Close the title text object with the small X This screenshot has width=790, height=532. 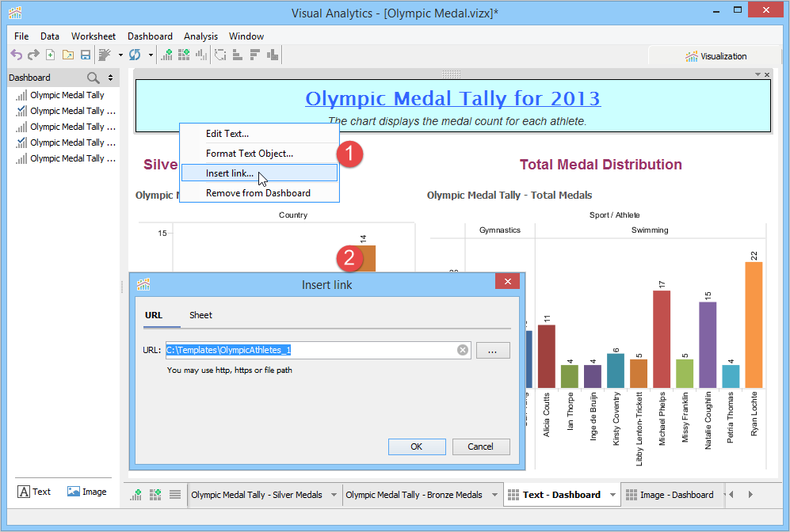click(x=767, y=74)
